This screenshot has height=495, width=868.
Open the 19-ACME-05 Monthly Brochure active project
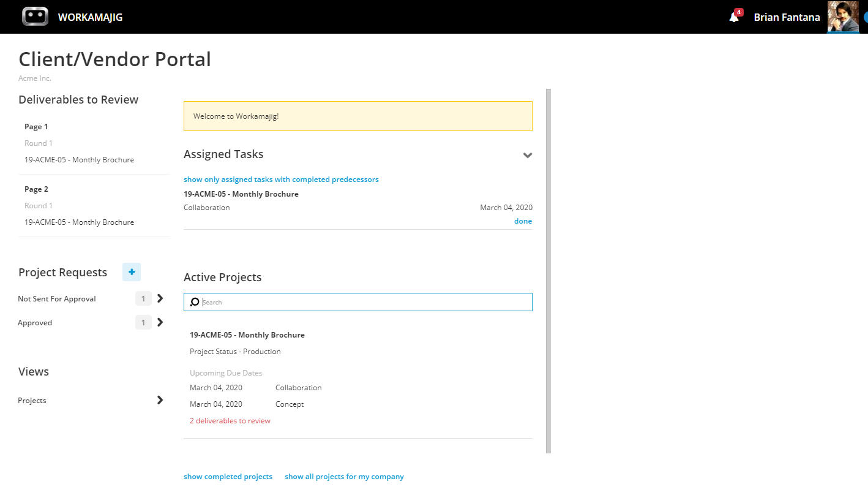point(247,335)
